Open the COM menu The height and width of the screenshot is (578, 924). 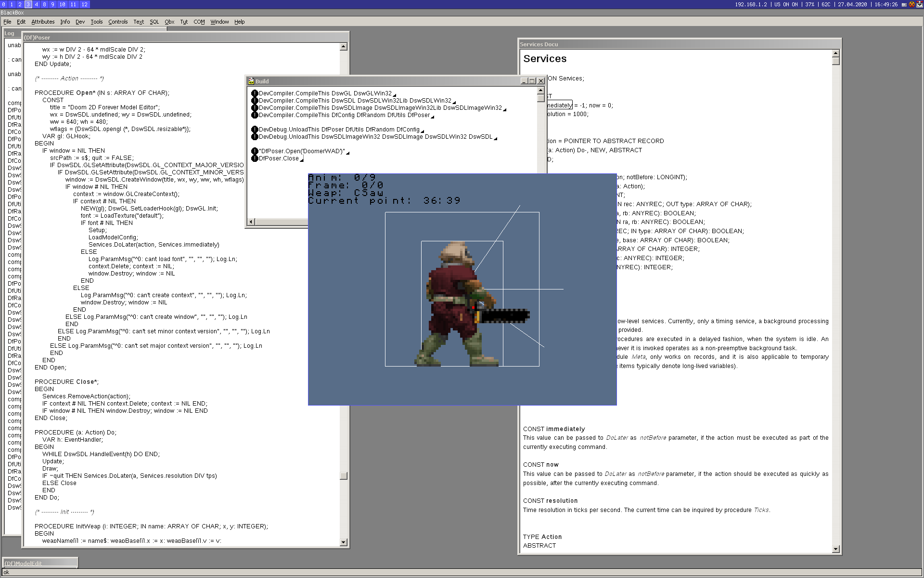(199, 22)
